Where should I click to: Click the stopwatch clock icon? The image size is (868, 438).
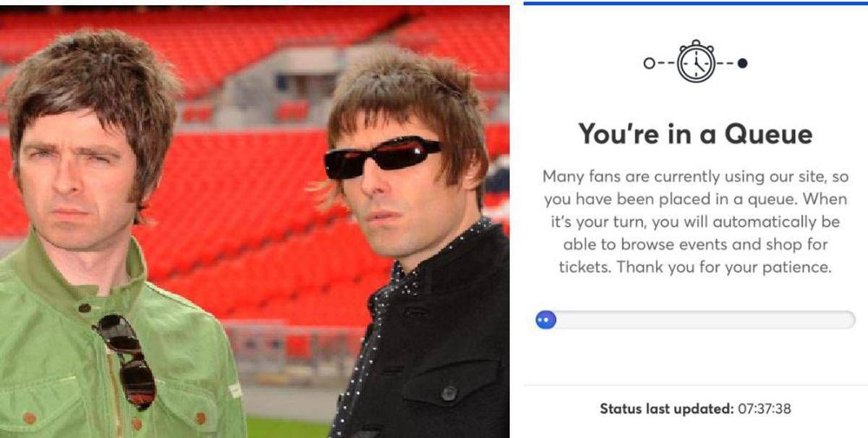695,63
